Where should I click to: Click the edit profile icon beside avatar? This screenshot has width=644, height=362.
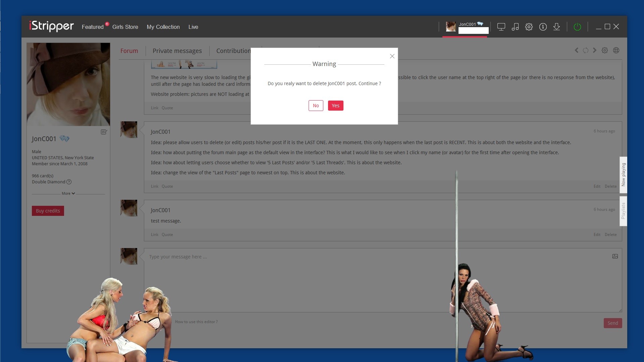point(104,132)
